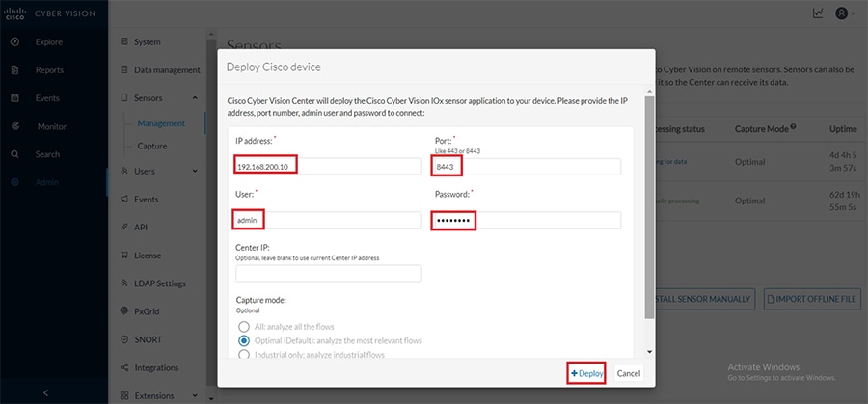Screen dimensions: 868x404
Task: Open the API admin page
Action: click(141, 228)
